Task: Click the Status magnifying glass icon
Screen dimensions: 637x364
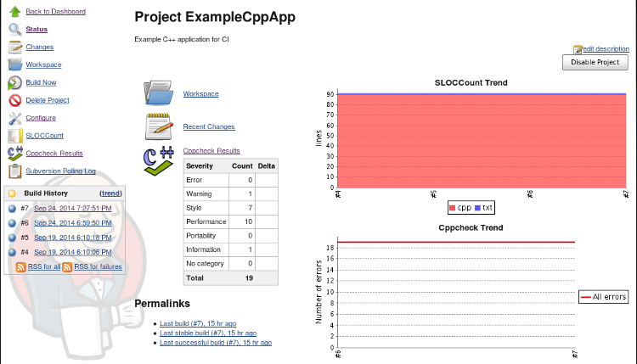Action: tap(14, 29)
